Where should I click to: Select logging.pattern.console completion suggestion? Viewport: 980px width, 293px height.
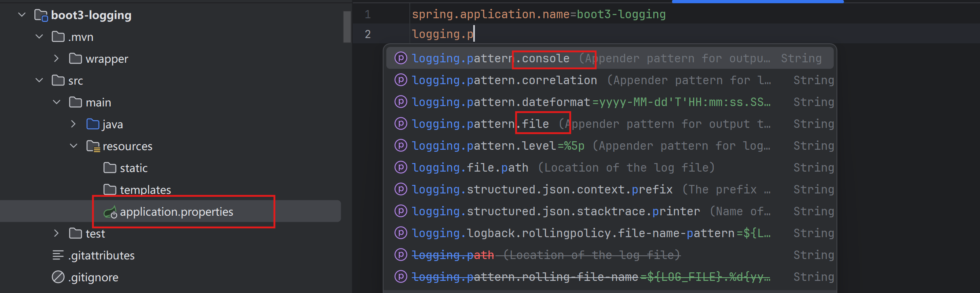point(610,58)
